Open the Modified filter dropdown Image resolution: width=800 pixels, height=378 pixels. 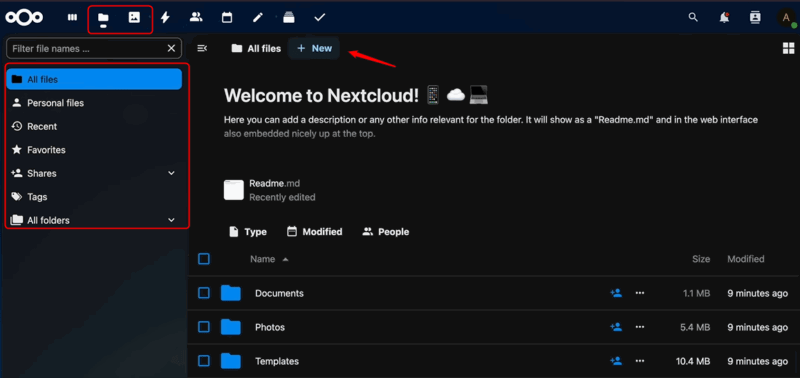click(314, 232)
